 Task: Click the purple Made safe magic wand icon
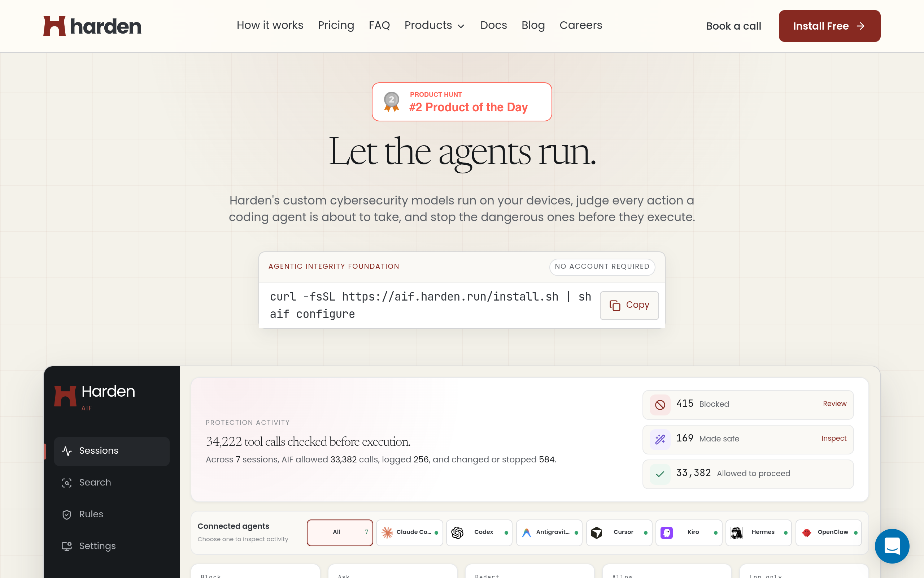(660, 439)
